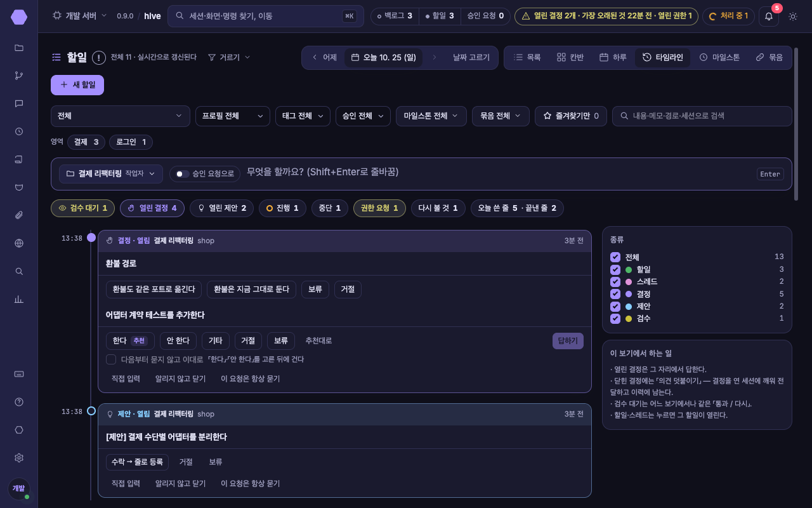Switch to the 마일스톤 view tab
The height and width of the screenshot is (508, 812).
click(x=719, y=57)
